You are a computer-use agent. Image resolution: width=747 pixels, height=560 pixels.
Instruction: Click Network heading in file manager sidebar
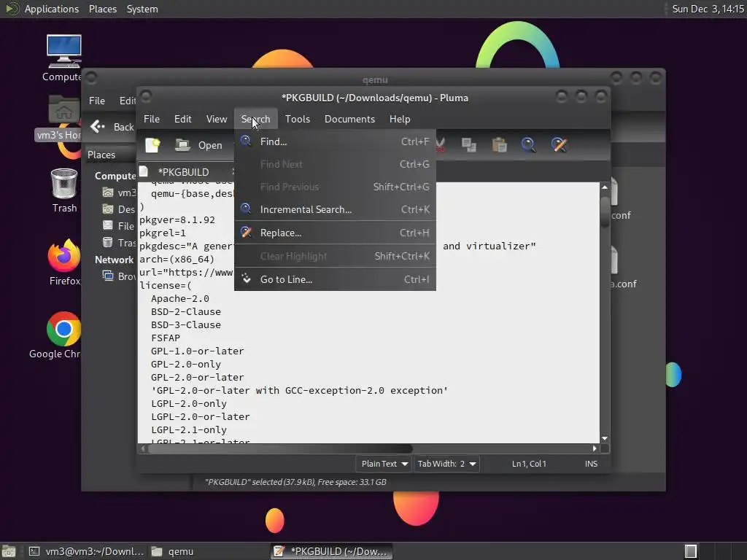[x=114, y=260]
